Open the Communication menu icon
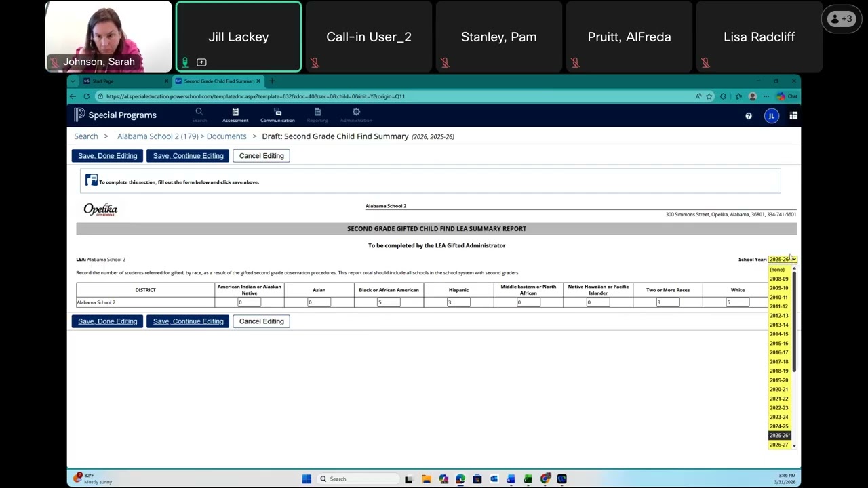Screen dimensions: 868x488 (277, 115)
